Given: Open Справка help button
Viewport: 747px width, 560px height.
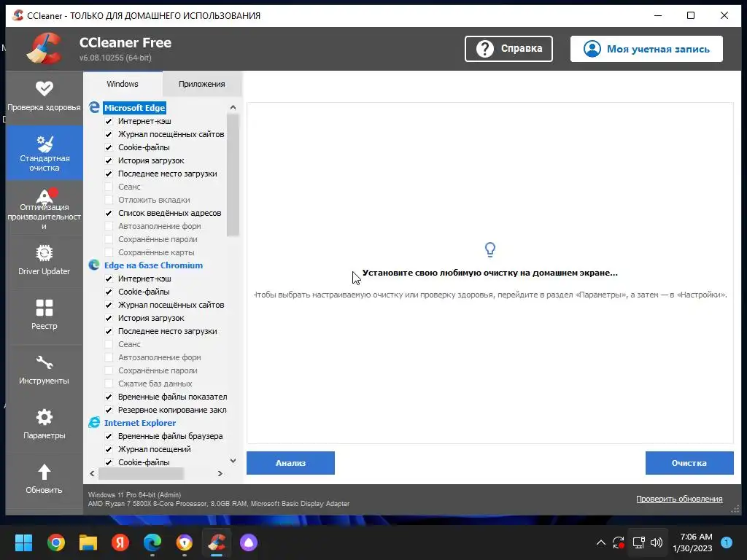Looking at the screenshot, I should tap(508, 49).
